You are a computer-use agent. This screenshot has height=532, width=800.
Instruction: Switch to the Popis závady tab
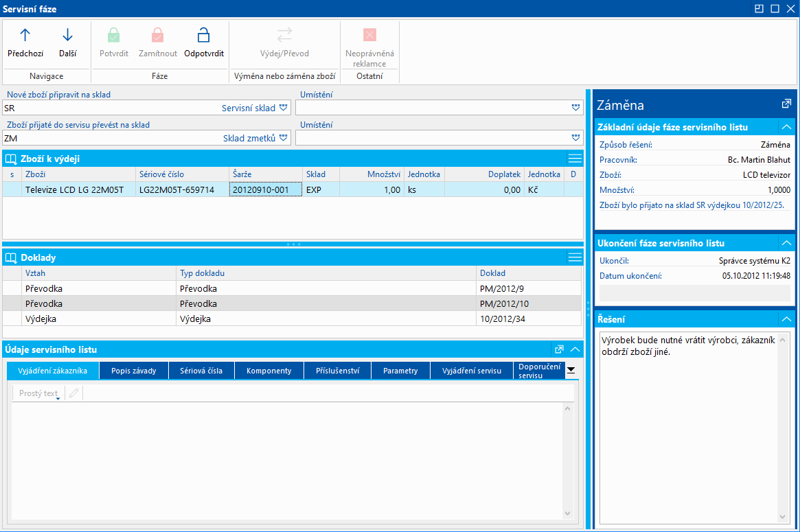[x=135, y=371]
